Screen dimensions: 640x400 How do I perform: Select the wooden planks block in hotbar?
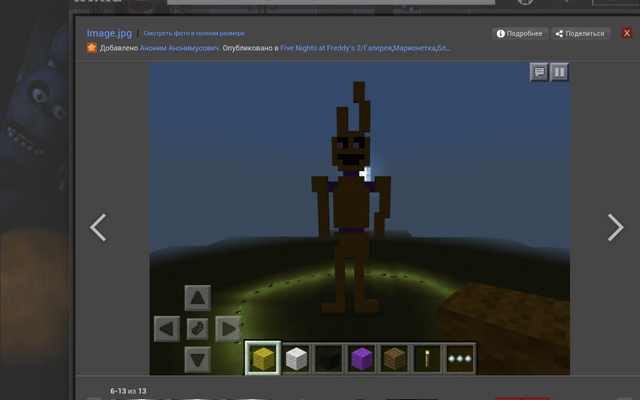point(394,359)
